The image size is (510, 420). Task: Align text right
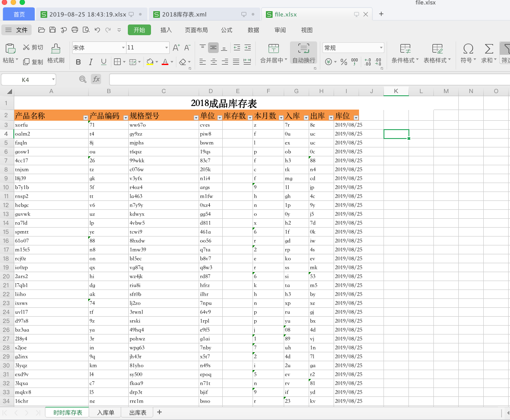(224, 62)
